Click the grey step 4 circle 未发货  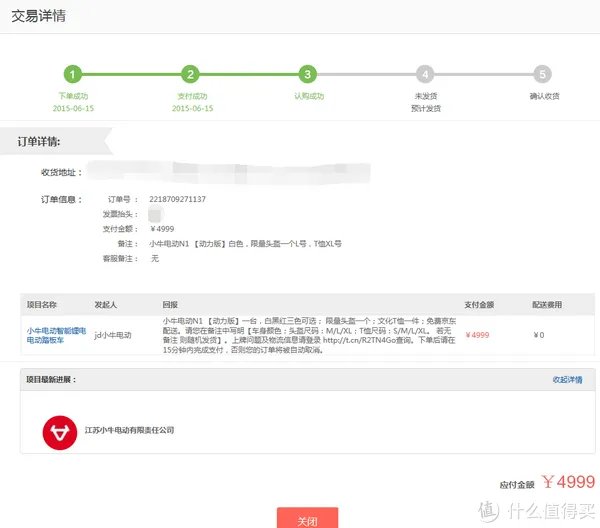click(425, 74)
